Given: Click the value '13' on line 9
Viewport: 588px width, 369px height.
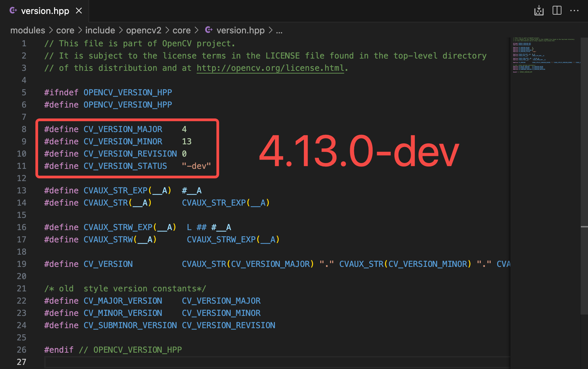Looking at the screenshot, I should click(187, 142).
